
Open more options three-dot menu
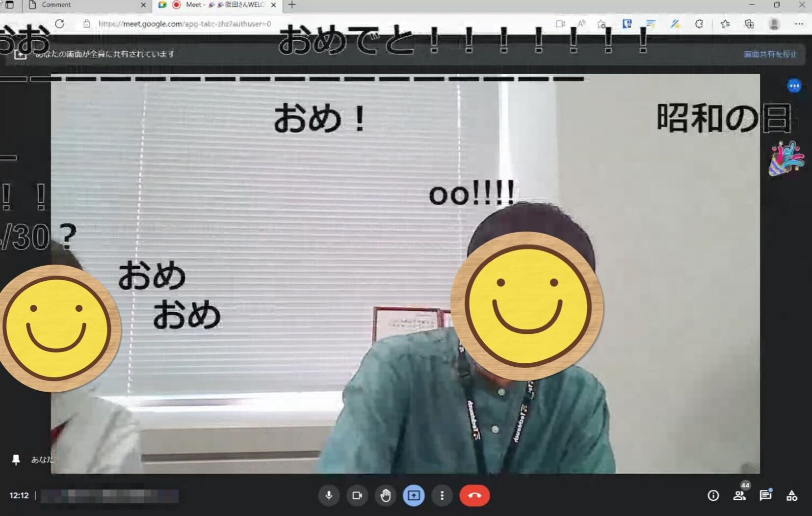tap(442, 495)
